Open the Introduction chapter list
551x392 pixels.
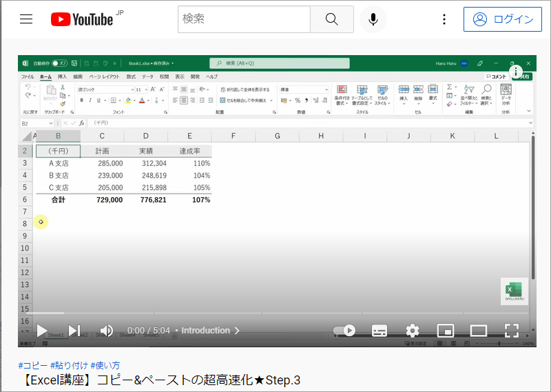pyautogui.click(x=210, y=331)
